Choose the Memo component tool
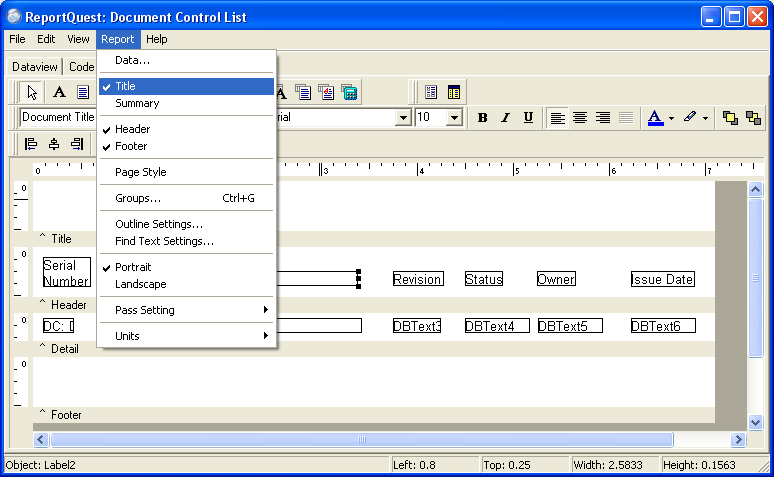The width and height of the screenshot is (774, 477). point(82,92)
